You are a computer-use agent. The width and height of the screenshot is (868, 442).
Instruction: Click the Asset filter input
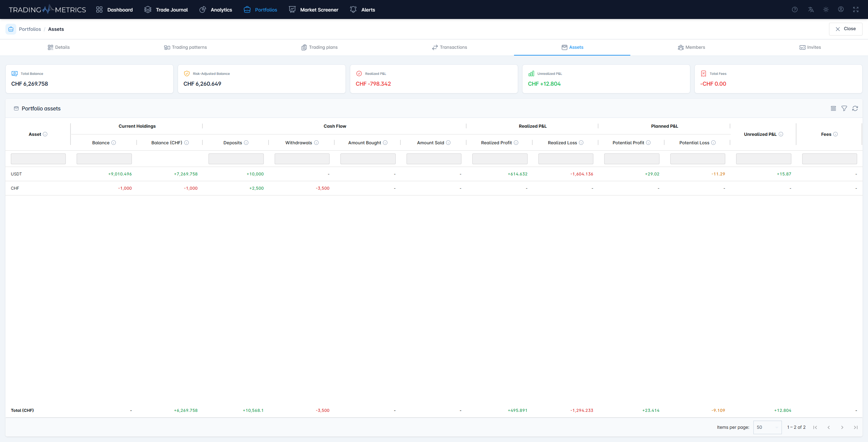point(38,159)
